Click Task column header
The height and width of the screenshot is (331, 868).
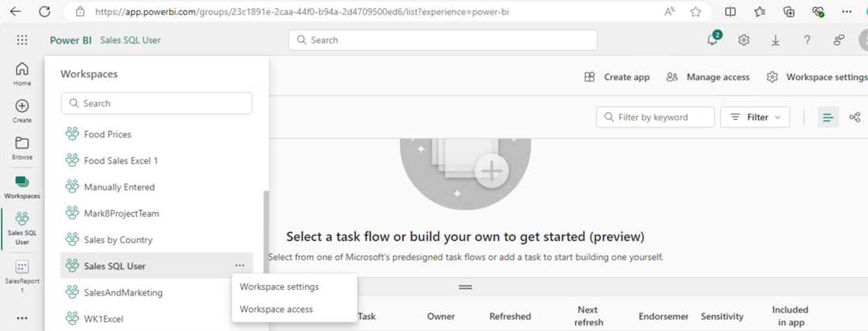click(367, 317)
